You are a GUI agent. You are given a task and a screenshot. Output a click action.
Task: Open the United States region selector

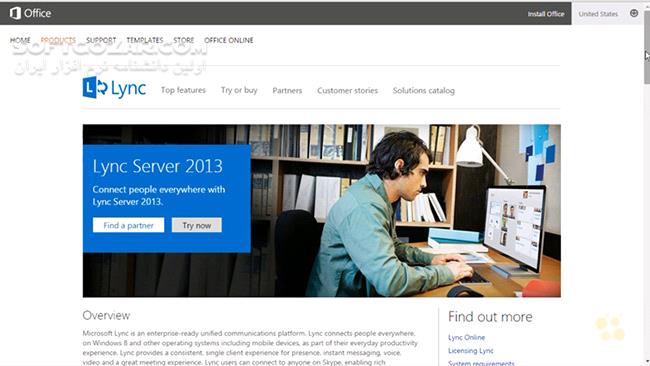pos(598,14)
